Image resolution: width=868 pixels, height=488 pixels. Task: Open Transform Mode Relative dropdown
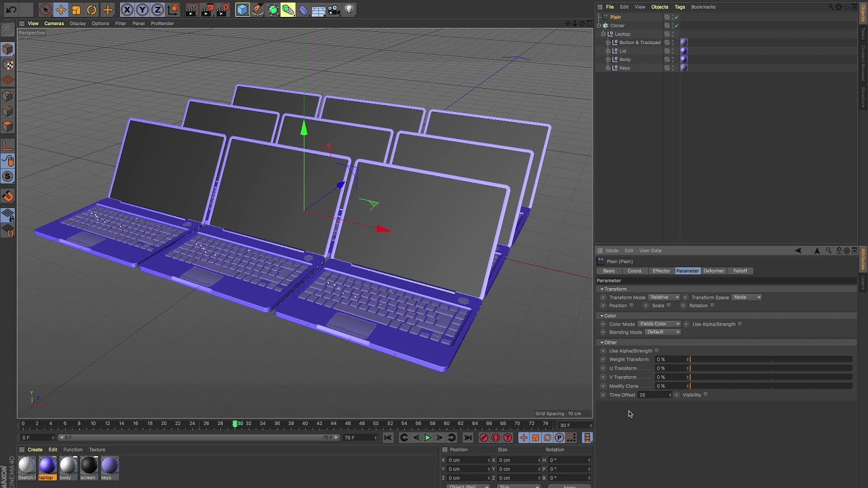point(664,298)
